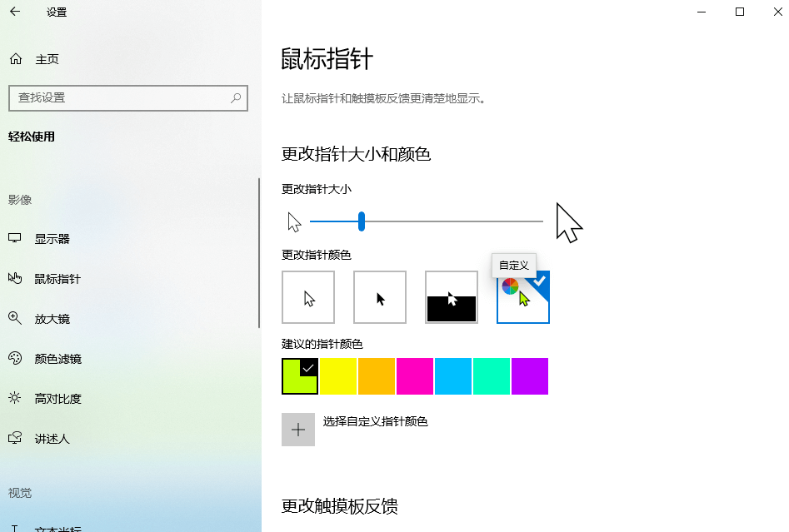Select the black pointer style
The width and height of the screenshot is (789, 532).
pos(380,297)
